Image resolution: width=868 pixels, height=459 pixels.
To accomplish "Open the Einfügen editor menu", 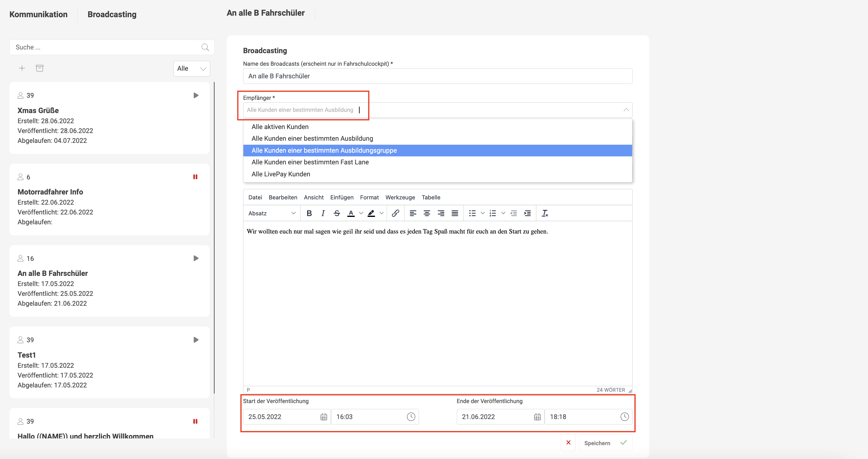I will (x=342, y=197).
